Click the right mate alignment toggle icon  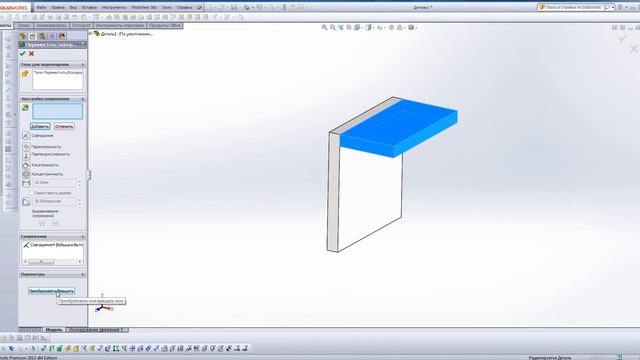coord(55,224)
